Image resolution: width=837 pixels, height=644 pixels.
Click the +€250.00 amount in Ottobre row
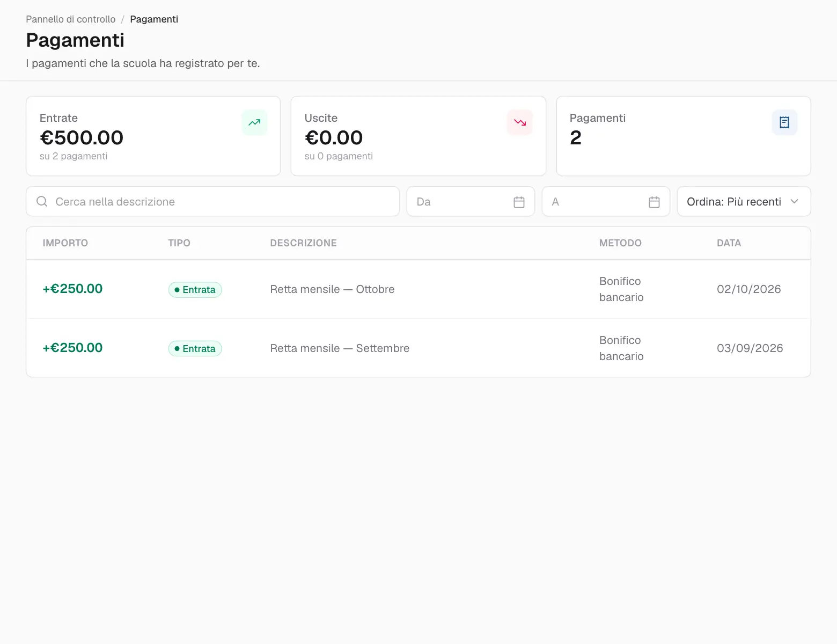72,289
